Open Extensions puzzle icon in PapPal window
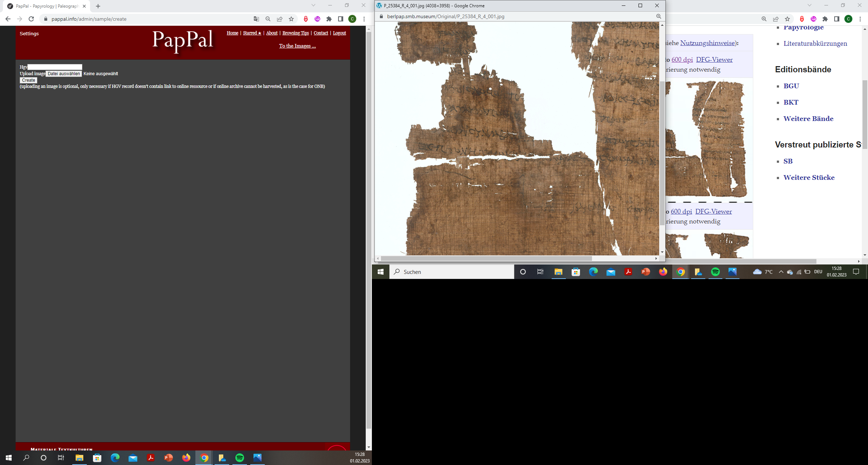 tap(329, 19)
